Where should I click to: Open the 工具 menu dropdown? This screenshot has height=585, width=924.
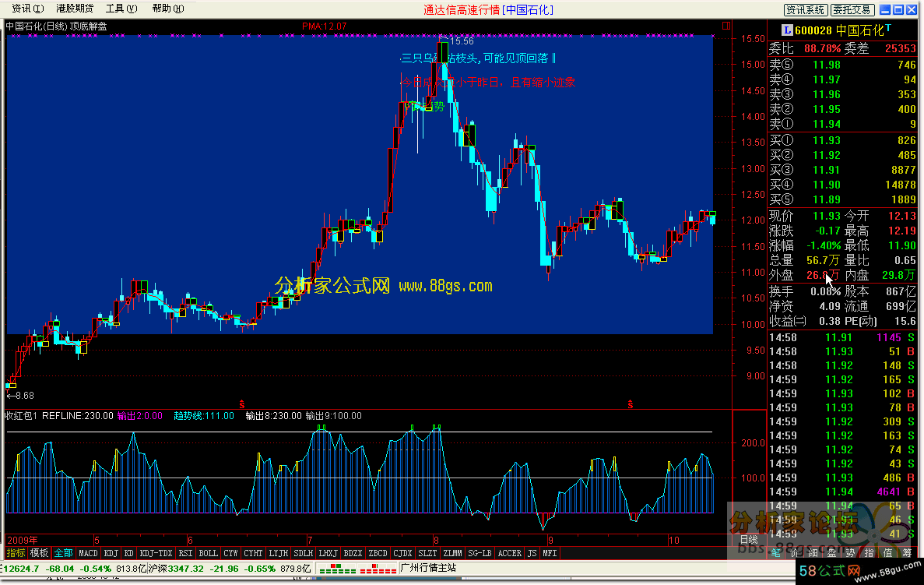121,9
